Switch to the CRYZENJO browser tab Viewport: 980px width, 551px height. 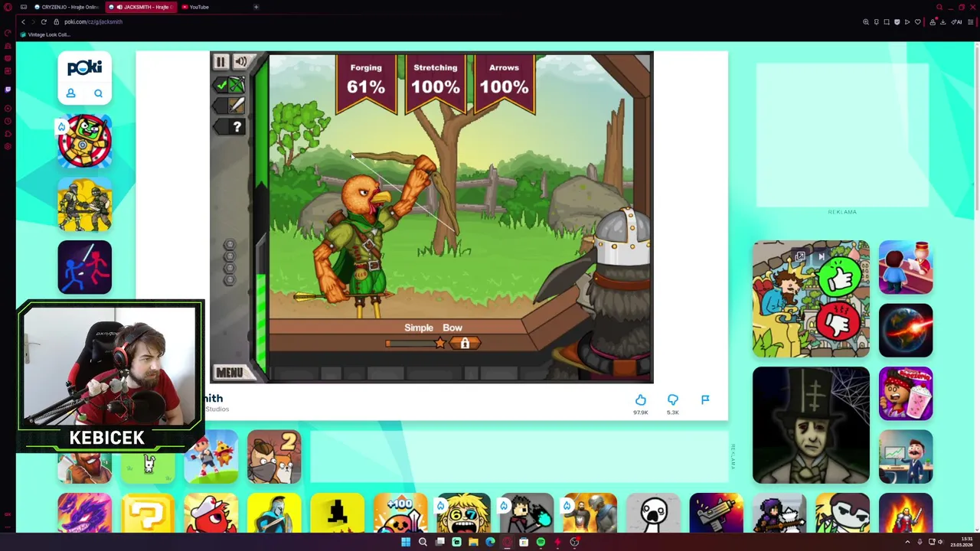65,7
